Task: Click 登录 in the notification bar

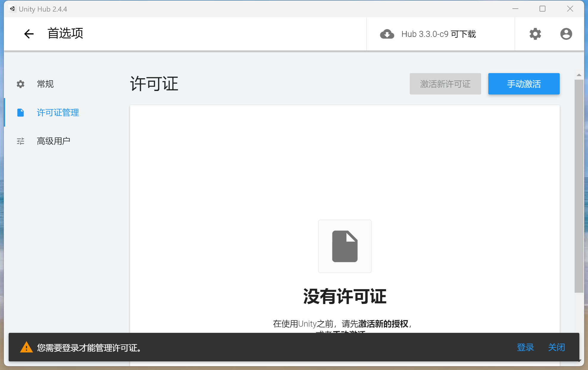Action: click(x=525, y=347)
